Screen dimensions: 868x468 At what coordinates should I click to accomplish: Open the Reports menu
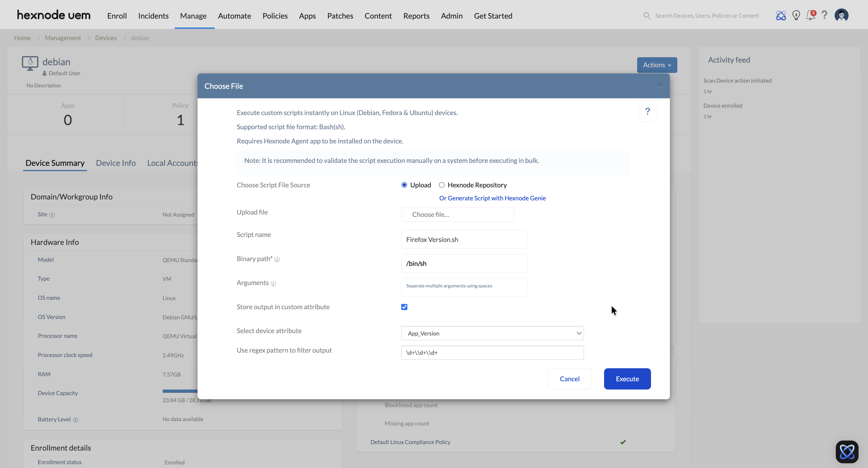coord(416,15)
